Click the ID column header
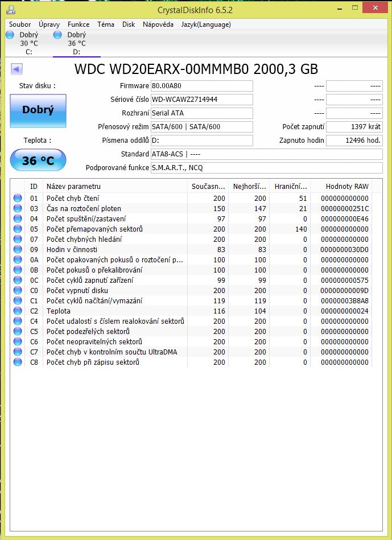This screenshot has width=392, height=540. [x=34, y=186]
